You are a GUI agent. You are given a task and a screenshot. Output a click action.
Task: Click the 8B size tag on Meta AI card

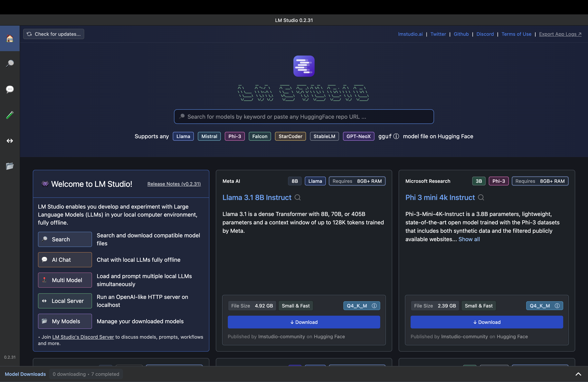(295, 181)
